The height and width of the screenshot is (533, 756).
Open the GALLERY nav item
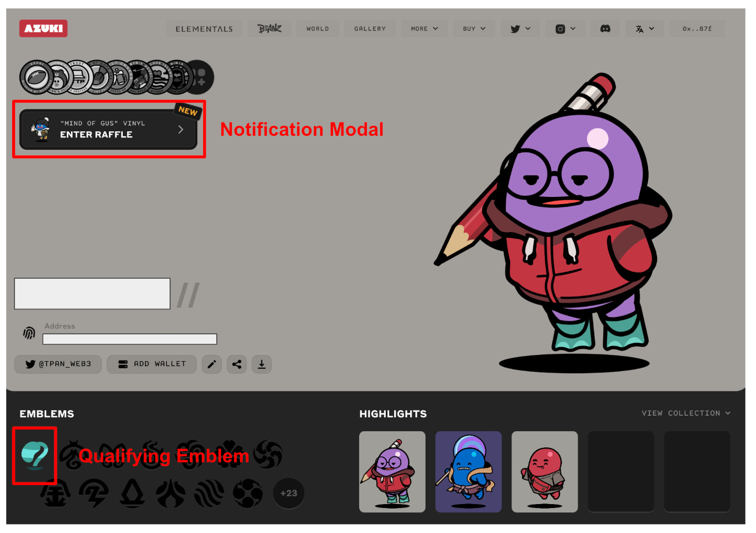pyautogui.click(x=370, y=28)
